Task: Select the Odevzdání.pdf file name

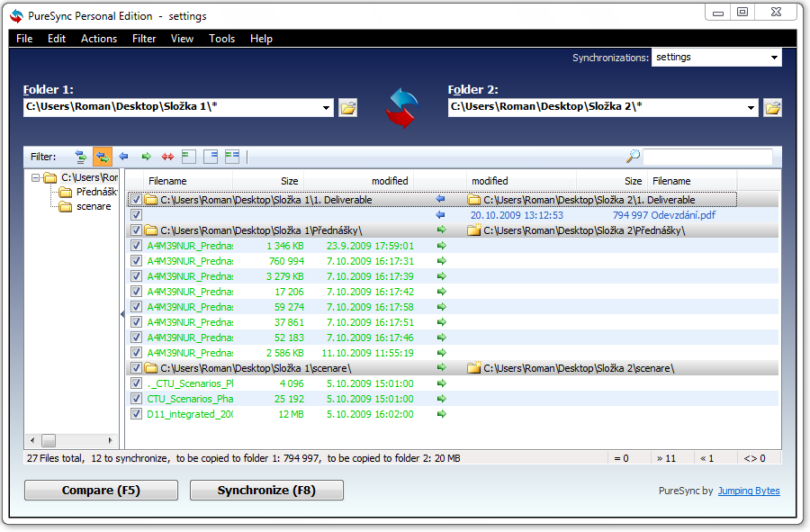Action: 683,215
